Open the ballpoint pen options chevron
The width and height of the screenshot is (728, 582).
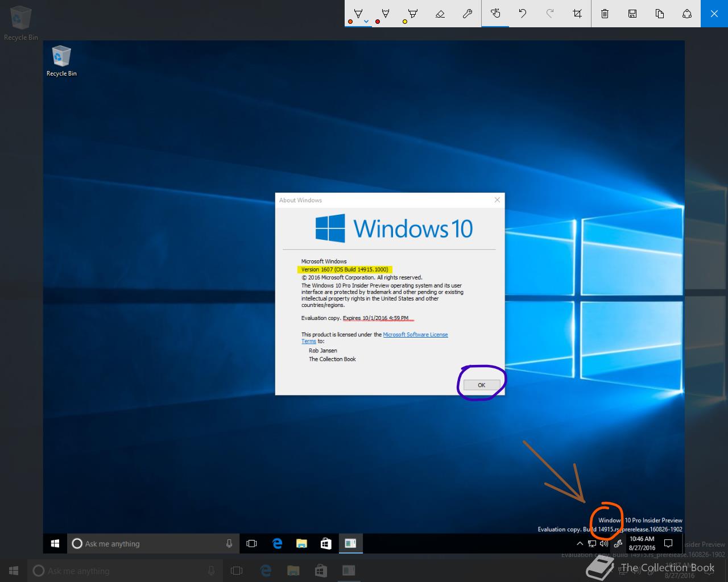coord(366,22)
